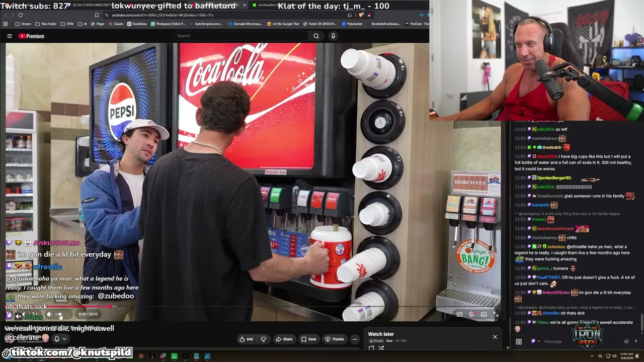
Task: Open video settings gear
Action: coord(472,314)
